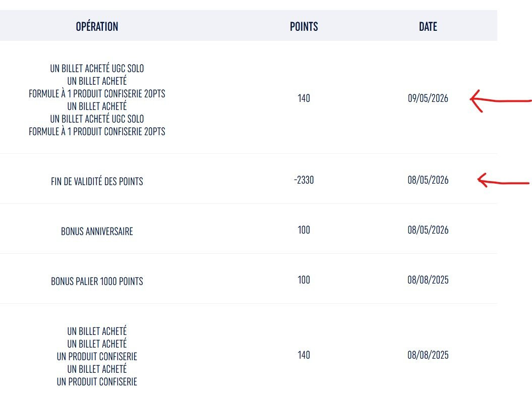The width and height of the screenshot is (532, 396).
Task: Click the date 09/05/2026
Action: tap(428, 98)
